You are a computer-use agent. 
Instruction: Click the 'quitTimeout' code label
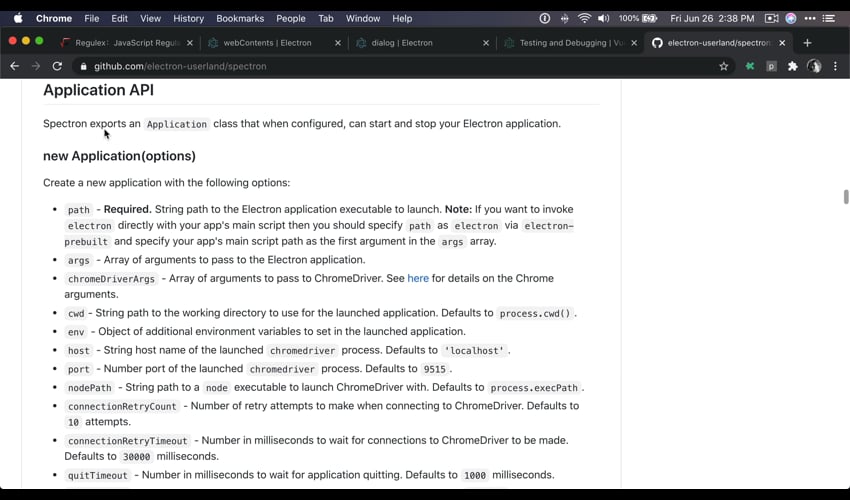coord(98,476)
